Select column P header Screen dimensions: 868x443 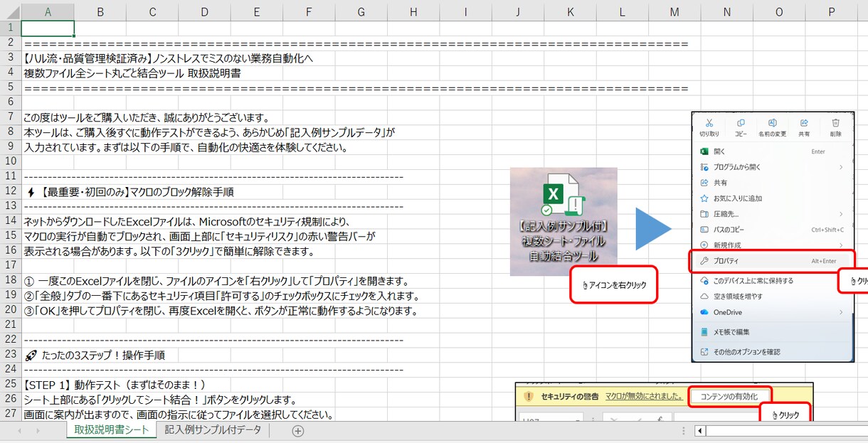[831, 12]
